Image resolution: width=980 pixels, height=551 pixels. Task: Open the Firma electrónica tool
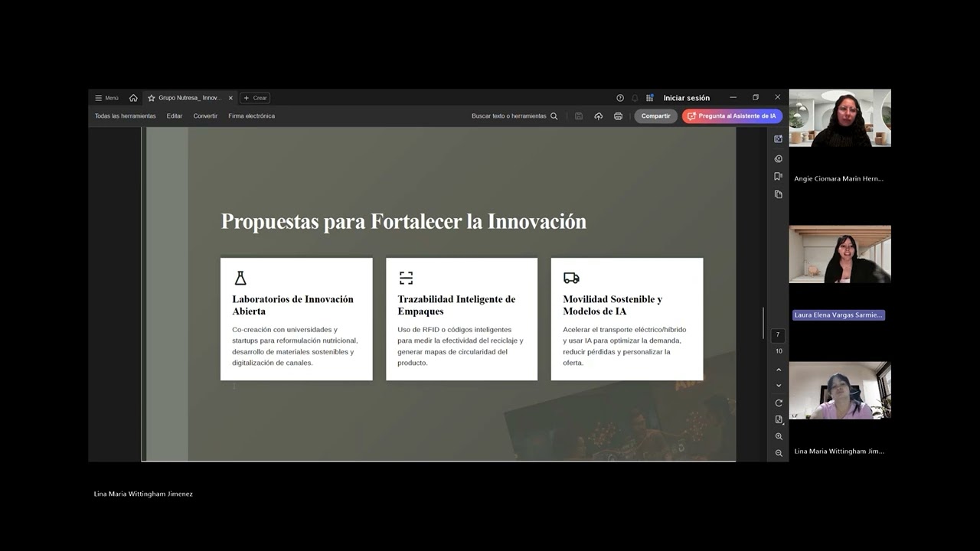[x=252, y=116]
